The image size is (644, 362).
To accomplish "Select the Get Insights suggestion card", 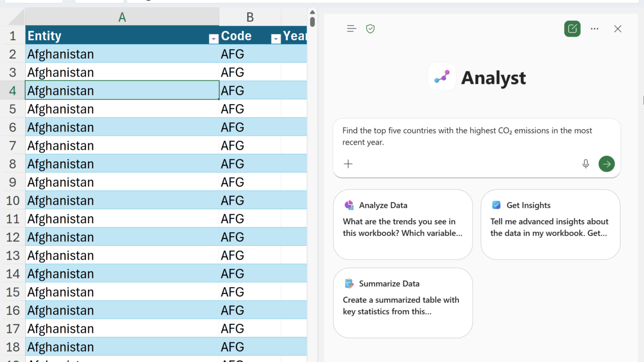I will 550,224.
